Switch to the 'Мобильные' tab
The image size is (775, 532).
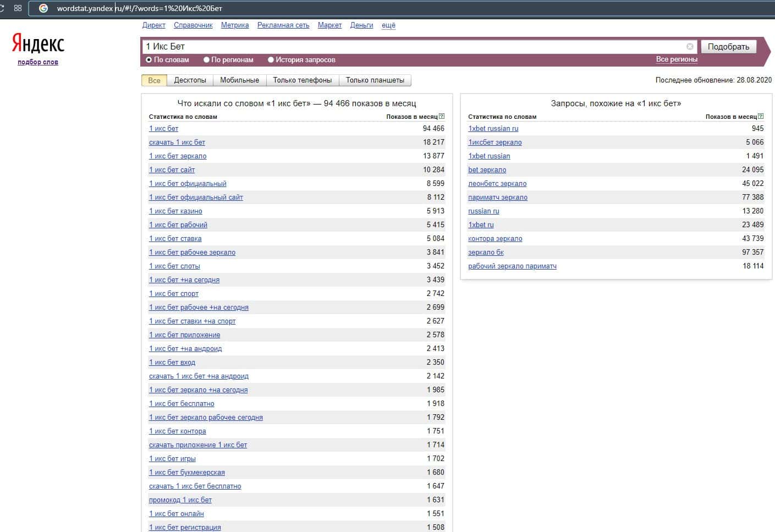[x=239, y=80]
